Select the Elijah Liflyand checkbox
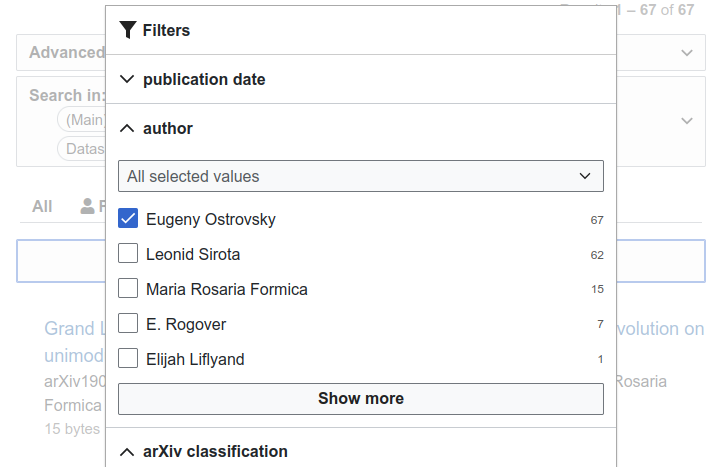Viewport: 723px width, 467px height. tap(128, 359)
